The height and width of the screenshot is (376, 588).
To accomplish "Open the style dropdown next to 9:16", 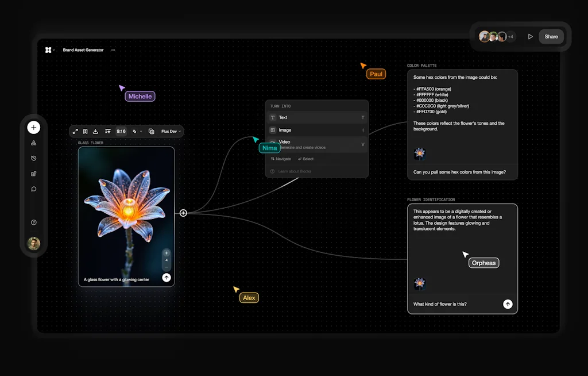I will click(136, 131).
